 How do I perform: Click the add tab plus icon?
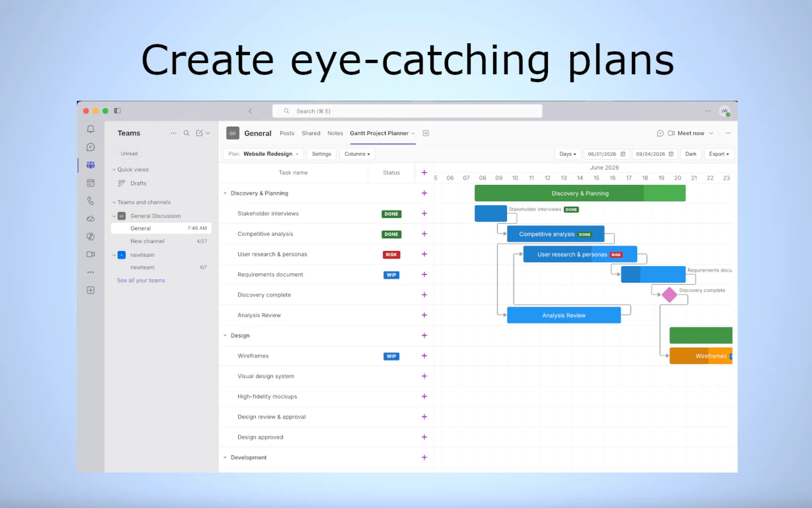[426, 133]
